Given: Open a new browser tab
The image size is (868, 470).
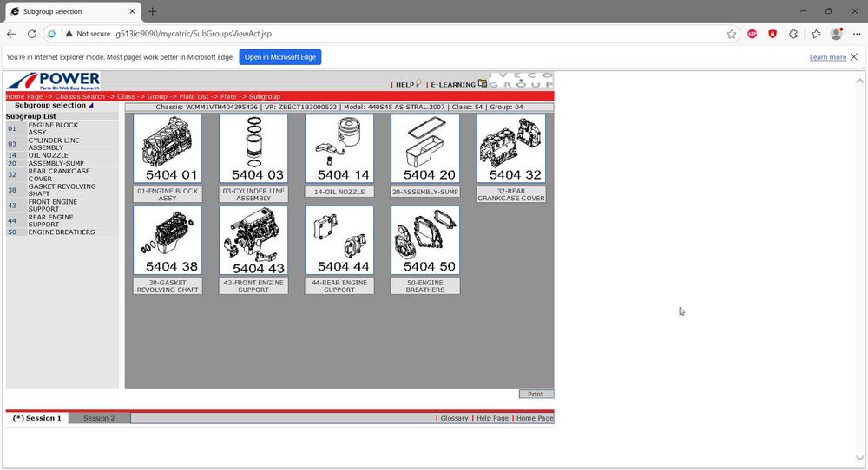Looking at the screenshot, I should coord(152,11).
